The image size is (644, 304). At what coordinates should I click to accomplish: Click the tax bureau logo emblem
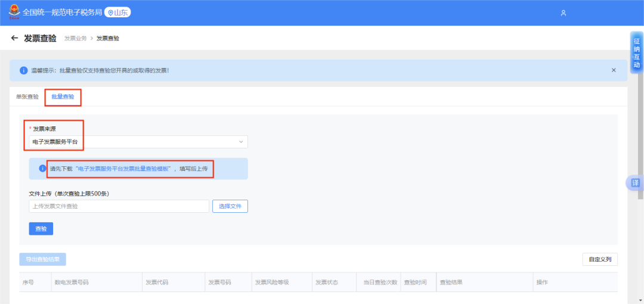(13, 13)
